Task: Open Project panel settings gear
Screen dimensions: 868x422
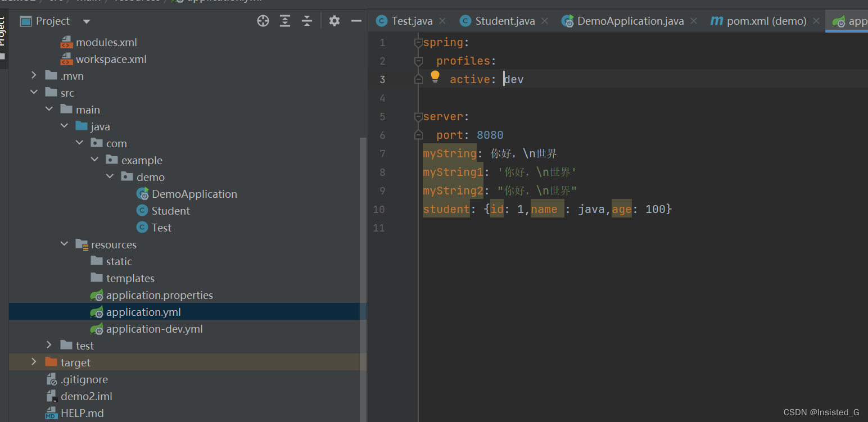Action: pyautogui.click(x=334, y=21)
